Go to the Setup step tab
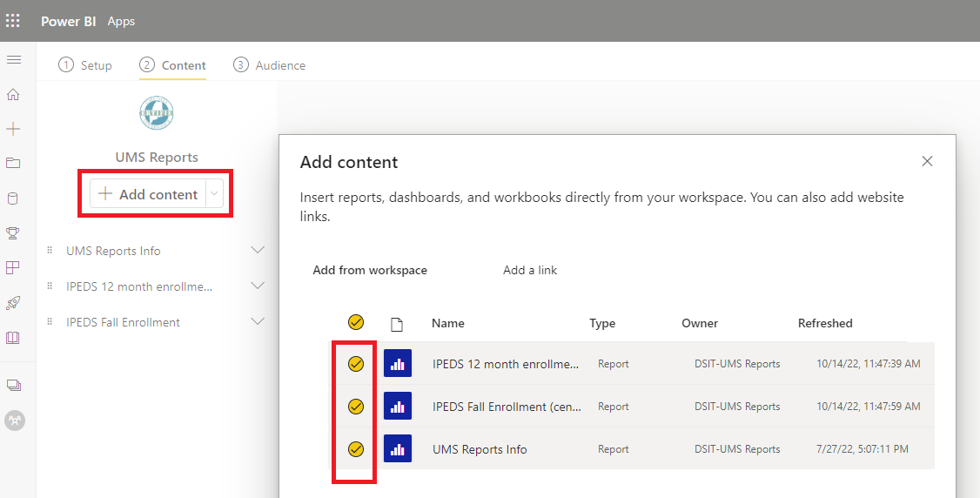980x498 pixels. coord(85,65)
